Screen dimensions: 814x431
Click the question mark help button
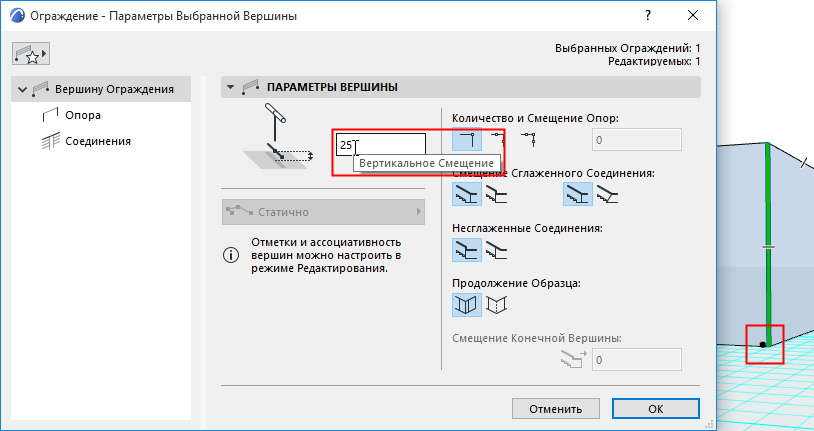[x=648, y=16]
